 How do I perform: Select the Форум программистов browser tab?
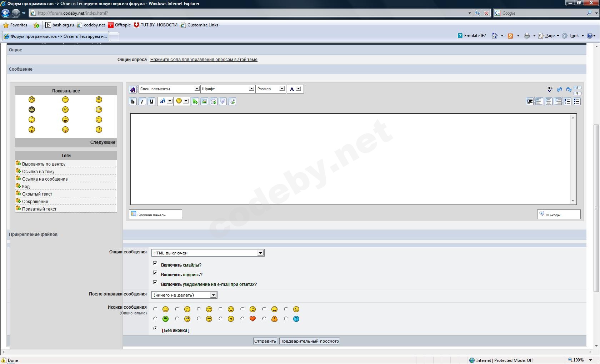pos(55,36)
